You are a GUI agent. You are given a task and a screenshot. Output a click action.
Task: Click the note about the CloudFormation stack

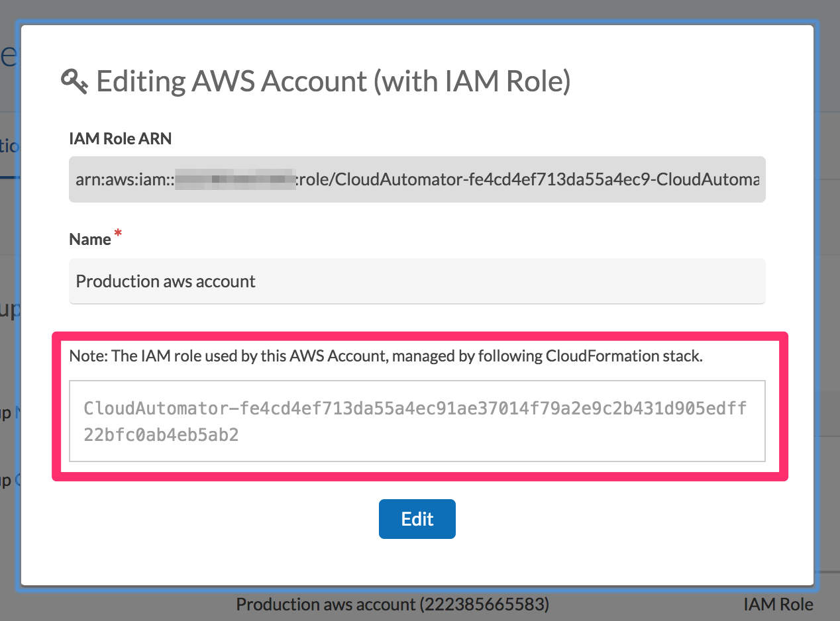coord(386,356)
